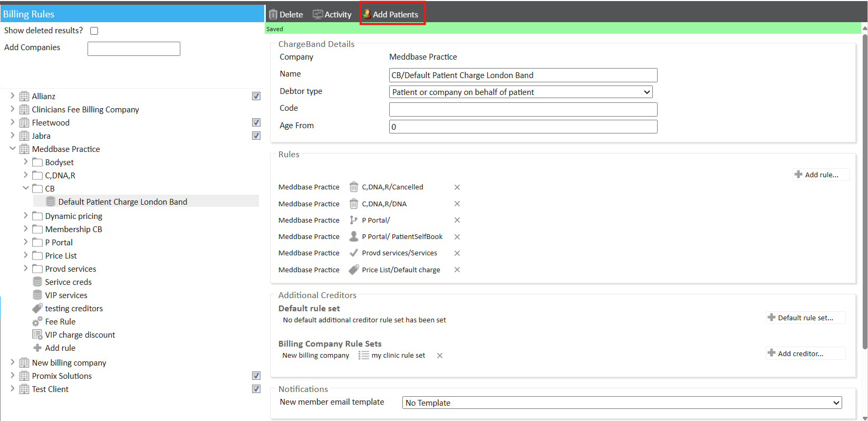Collapse the Meddbase Practice tree node
This screenshot has height=421, width=868.
coord(13,149)
